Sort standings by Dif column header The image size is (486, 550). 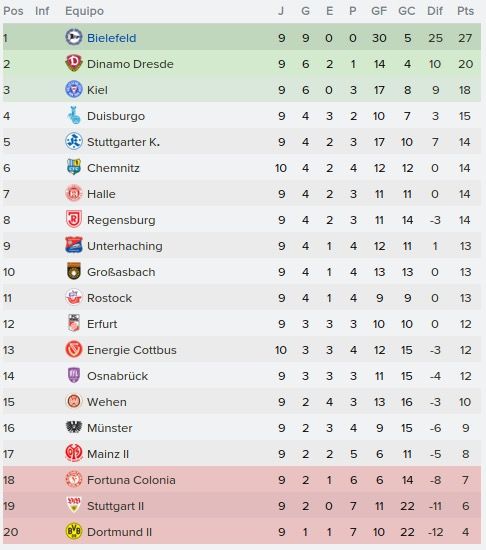(x=435, y=11)
